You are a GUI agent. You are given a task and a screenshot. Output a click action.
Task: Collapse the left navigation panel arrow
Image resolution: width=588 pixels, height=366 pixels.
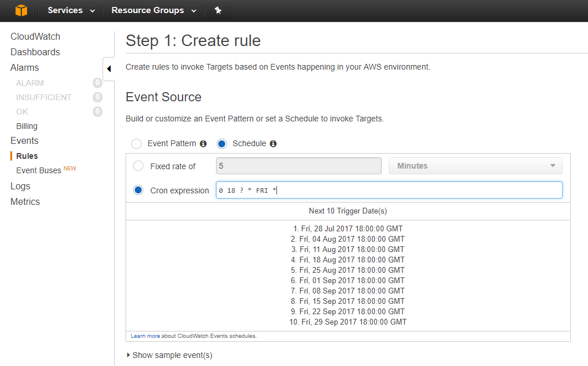108,69
